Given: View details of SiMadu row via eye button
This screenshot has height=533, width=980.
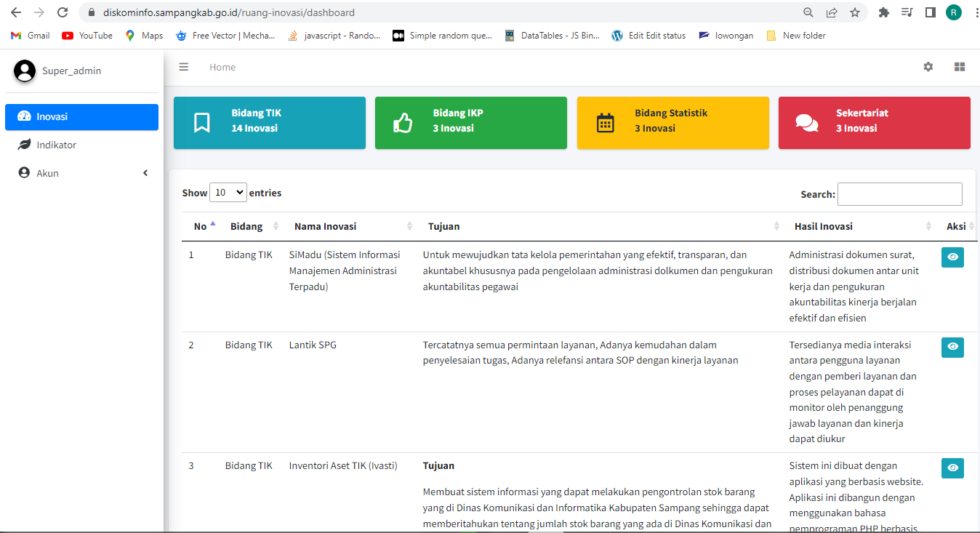Looking at the screenshot, I should tap(952, 257).
